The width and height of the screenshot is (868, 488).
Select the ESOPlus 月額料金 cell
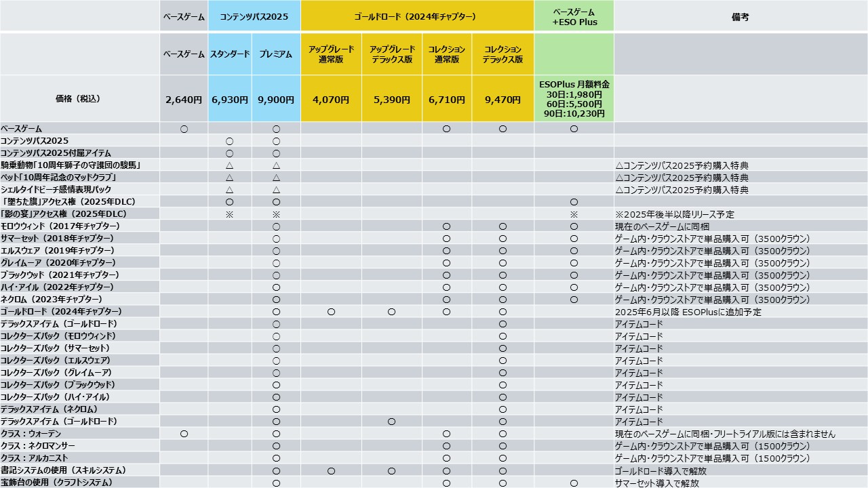(x=574, y=99)
